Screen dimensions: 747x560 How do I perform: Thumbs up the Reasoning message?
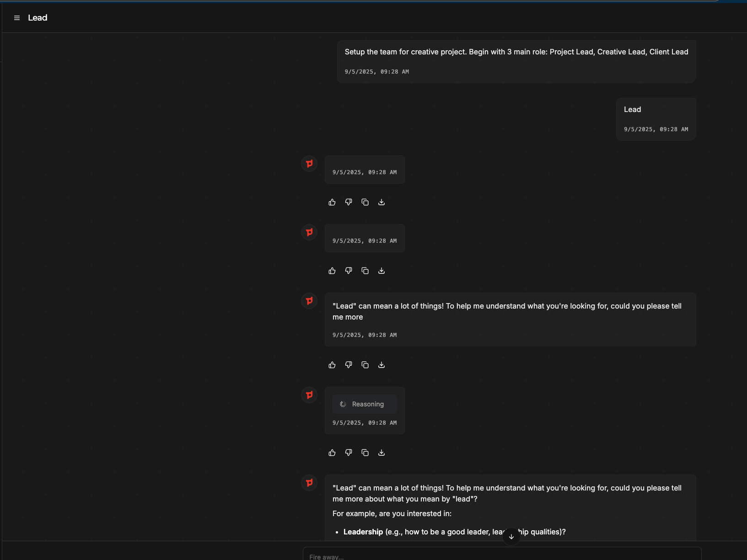332,453
